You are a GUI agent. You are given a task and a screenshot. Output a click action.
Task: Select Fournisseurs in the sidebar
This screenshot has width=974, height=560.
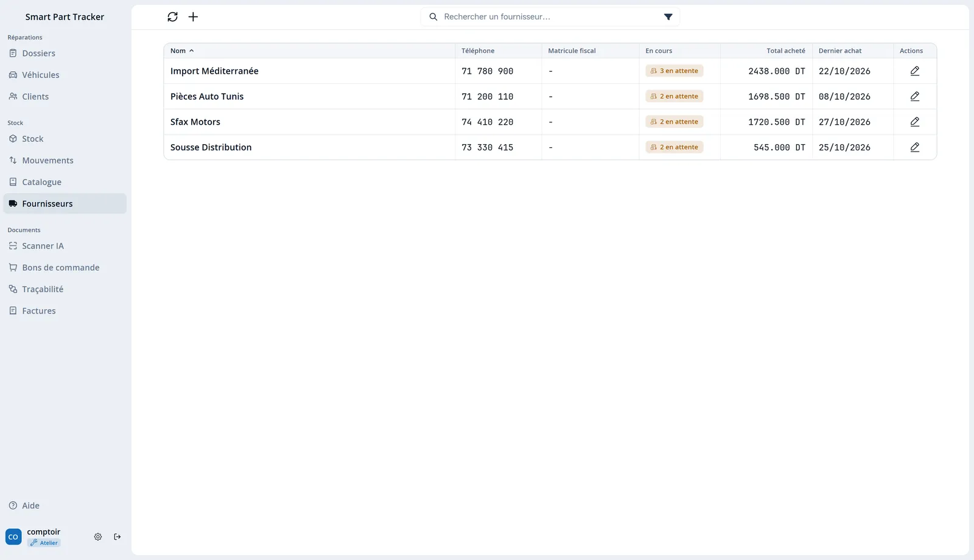tap(65, 204)
